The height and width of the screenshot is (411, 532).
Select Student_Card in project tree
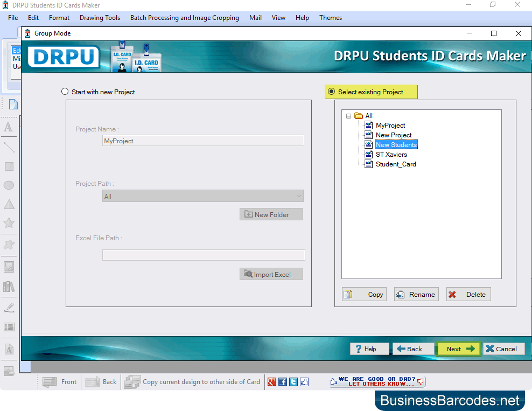click(396, 164)
